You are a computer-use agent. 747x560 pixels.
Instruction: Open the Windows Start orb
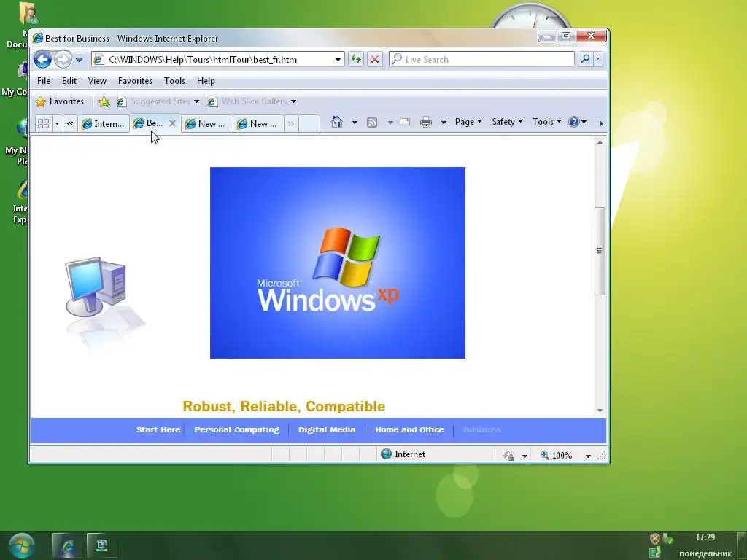pyautogui.click(x=21, y=545)
